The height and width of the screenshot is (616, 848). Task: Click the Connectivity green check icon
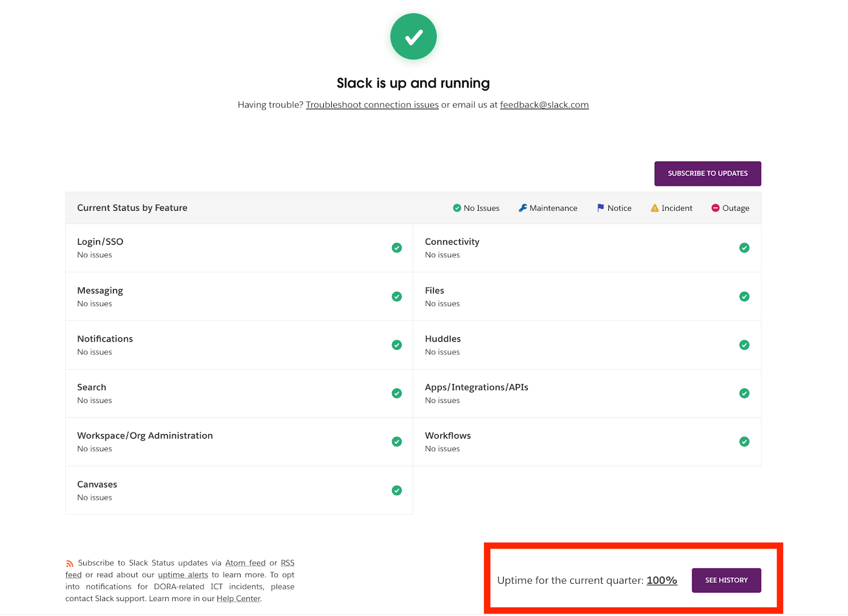click(744, 248)
